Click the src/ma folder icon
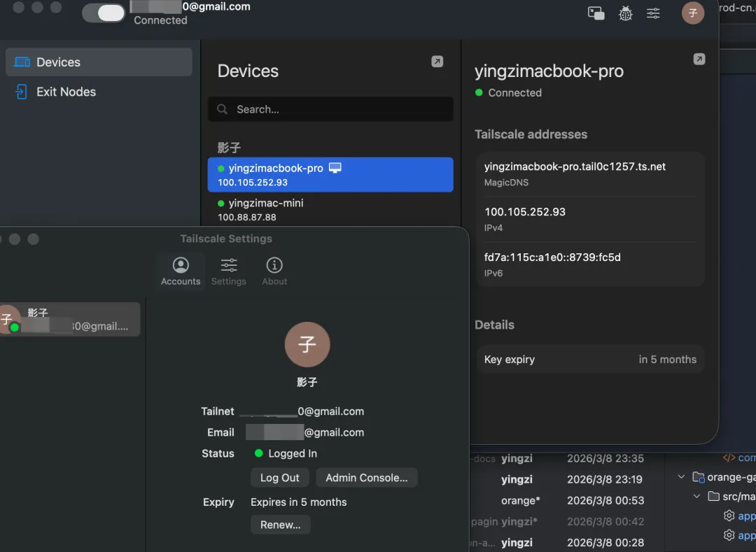The height and width of the screenshot is (552, 756). click(713, 496)
